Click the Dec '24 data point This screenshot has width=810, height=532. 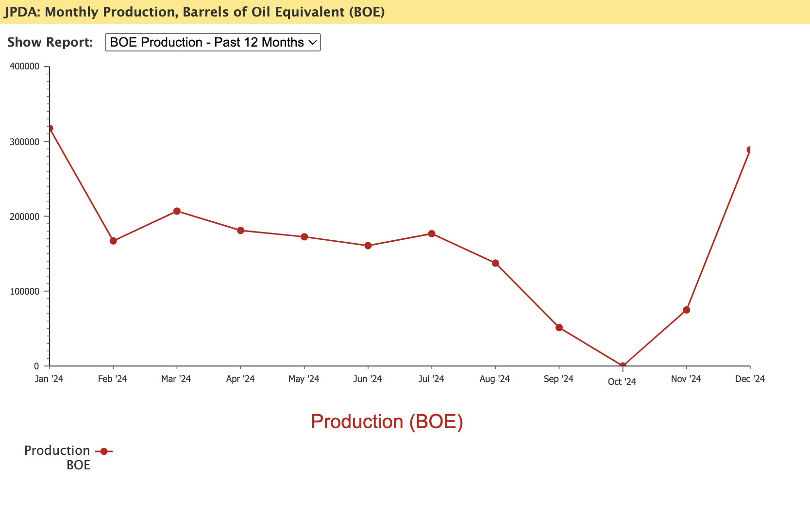pyautogui.click(x=749, y=150)
